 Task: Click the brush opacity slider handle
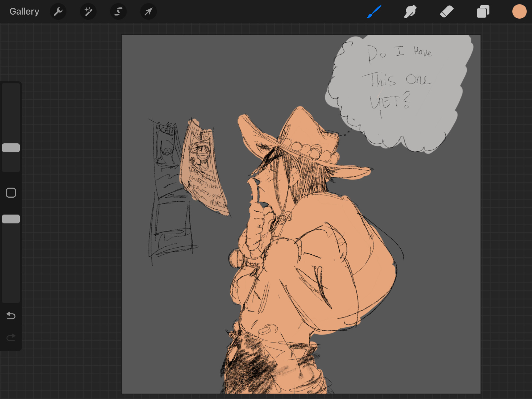(11, 219)
